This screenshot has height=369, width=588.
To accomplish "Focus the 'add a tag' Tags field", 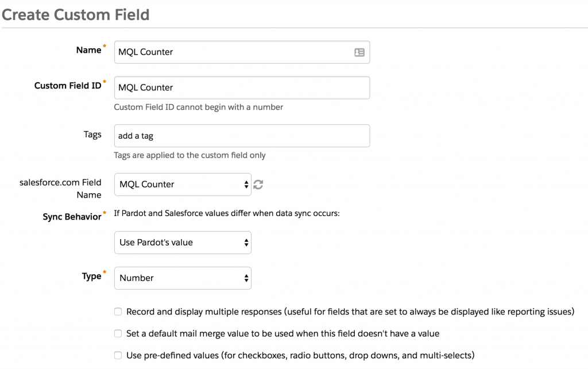I will (242, 136).
